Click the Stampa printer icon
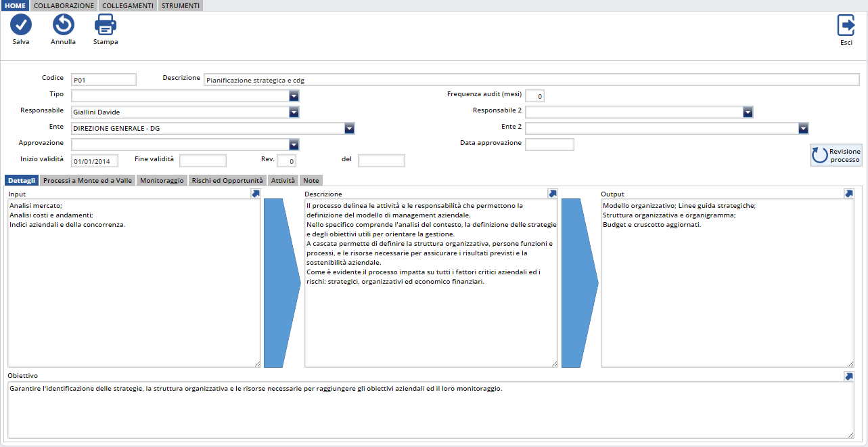The height and width of the screenshot is (447, 868). coord(106,25)
